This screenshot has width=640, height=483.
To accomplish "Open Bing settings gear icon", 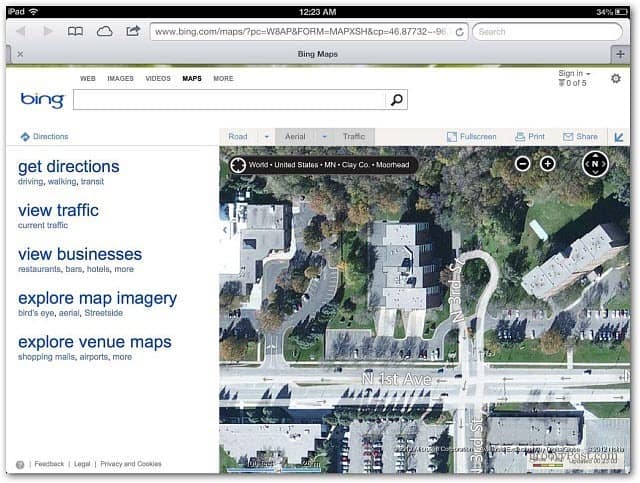I will pos(616,78).
